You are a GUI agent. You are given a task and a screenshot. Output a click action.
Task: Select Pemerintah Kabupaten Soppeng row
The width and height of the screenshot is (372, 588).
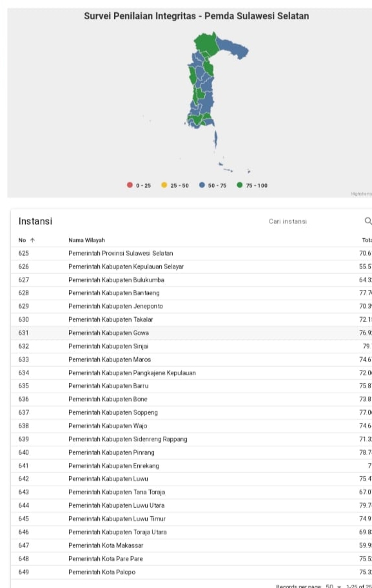[x=191, y=412]
